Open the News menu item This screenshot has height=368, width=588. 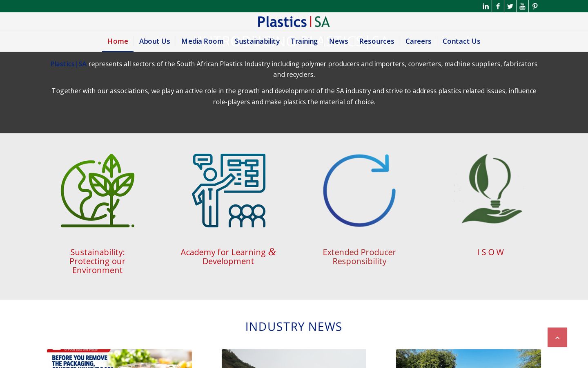click(339, 41)
